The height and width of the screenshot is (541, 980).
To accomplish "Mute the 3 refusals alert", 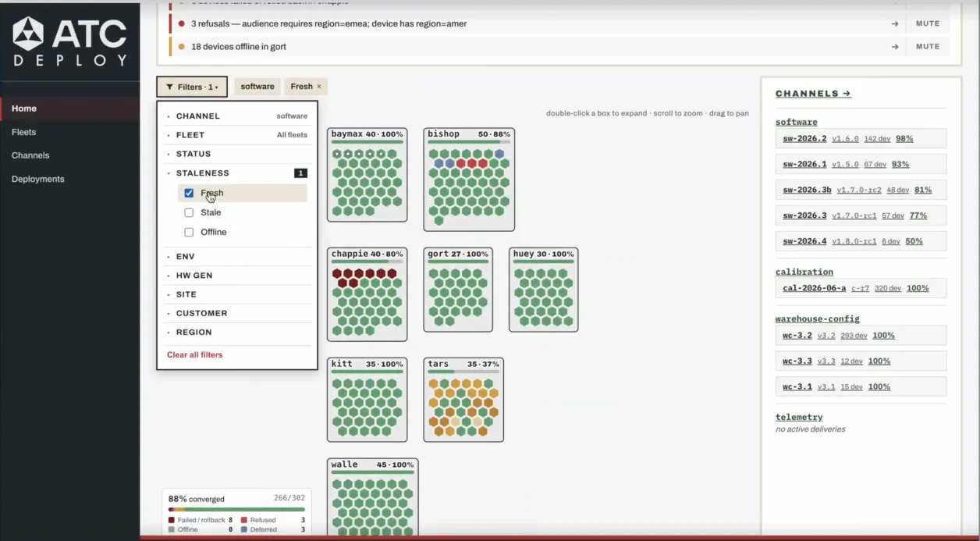I will (928, 23).
